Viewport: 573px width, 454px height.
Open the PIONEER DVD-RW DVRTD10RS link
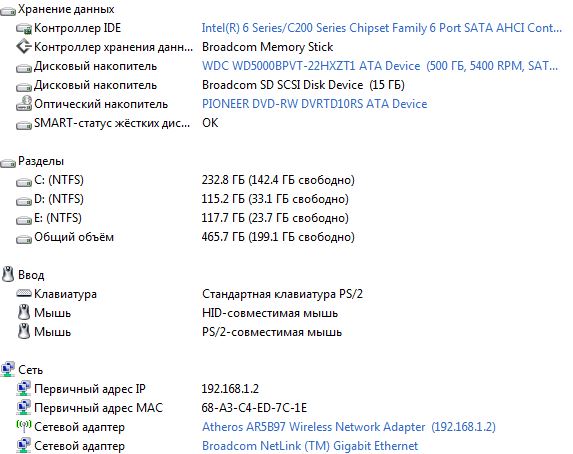coord(315,104)
